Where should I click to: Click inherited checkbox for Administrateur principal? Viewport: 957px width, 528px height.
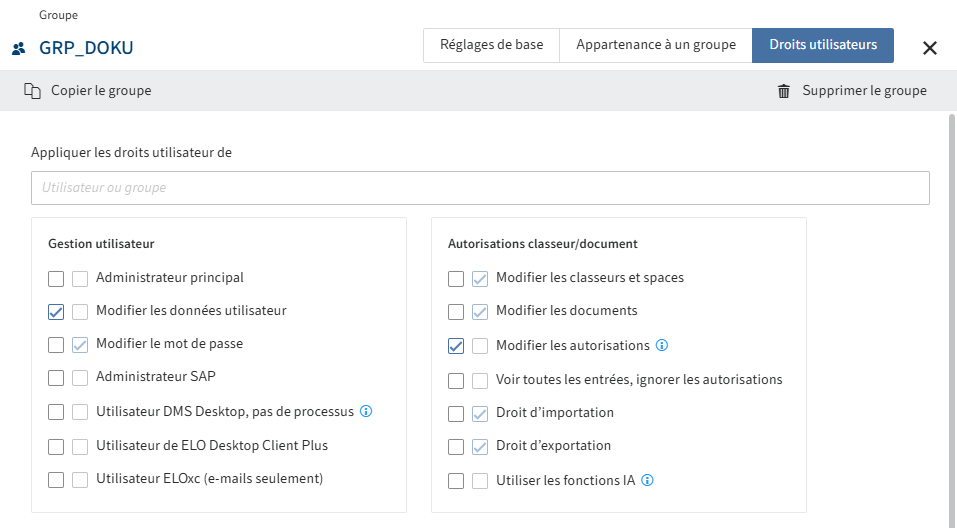tap(80, 279)
